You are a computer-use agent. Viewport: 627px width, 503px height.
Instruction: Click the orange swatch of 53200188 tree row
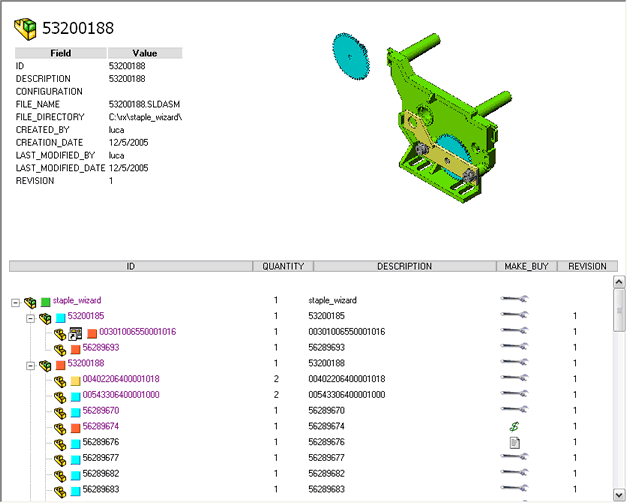(60, 365)
